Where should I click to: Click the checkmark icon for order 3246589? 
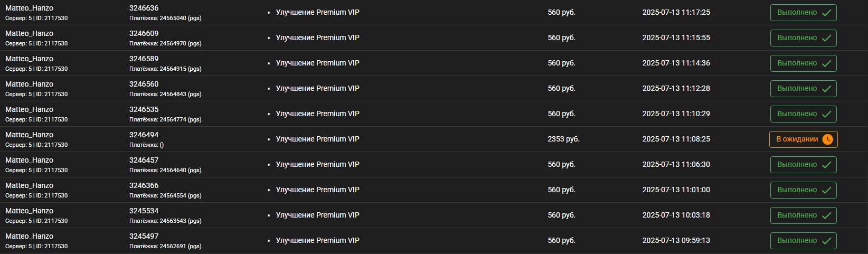pyautogui.click(x=826, y=63)
